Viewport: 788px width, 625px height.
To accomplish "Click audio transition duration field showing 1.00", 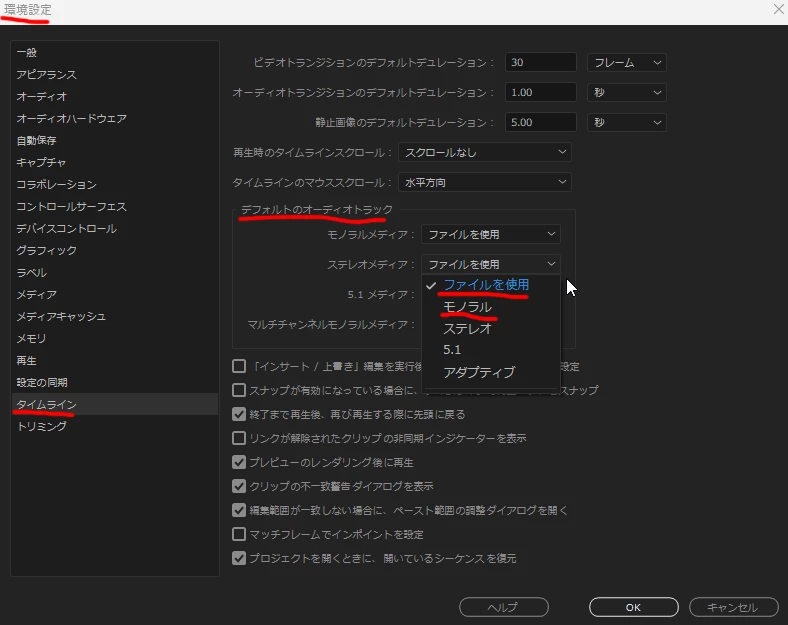I will [x=540, y=92].
